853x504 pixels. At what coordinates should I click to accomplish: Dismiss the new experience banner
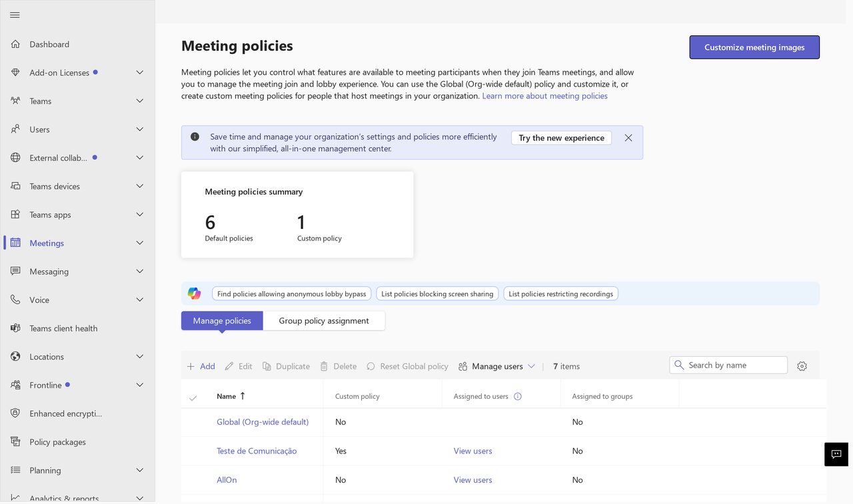tap(628, 138)
